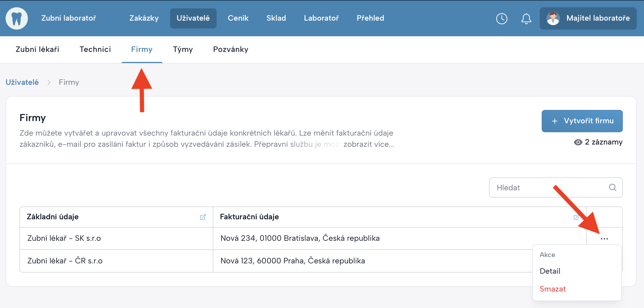Choose Smazat in the actions menu
Screen dimensions: 644x308
pos(553,289)
